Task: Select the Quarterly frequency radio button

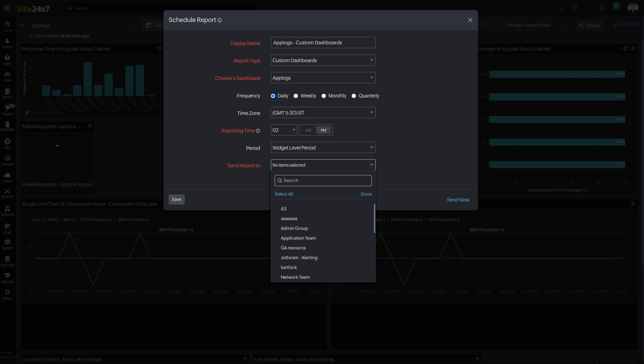Action: coord(354,96)
